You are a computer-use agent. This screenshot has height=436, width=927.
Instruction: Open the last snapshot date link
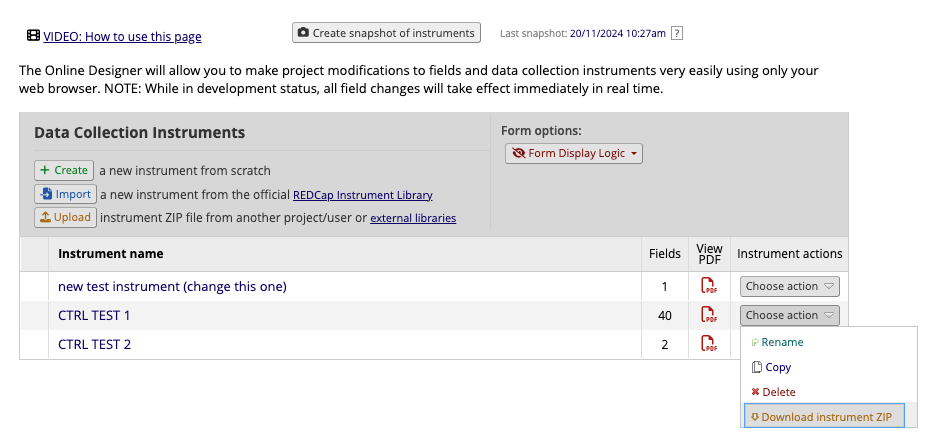[617, 33]
